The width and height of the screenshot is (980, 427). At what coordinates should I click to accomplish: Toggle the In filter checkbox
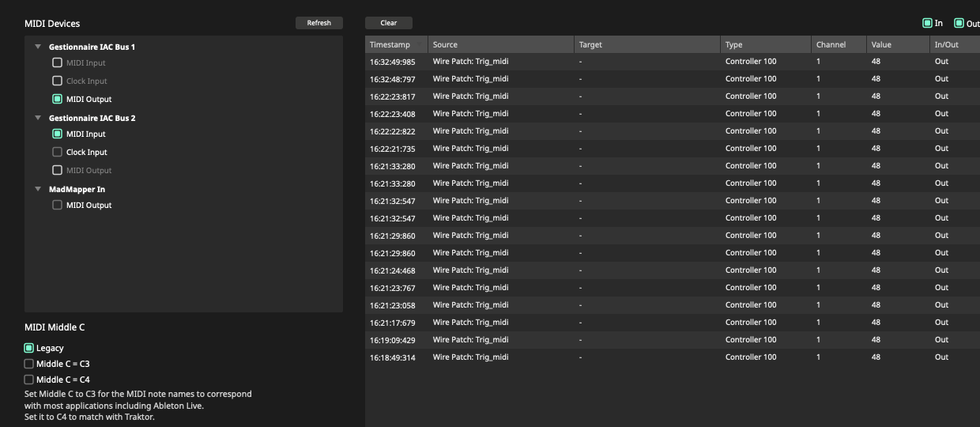928,23
